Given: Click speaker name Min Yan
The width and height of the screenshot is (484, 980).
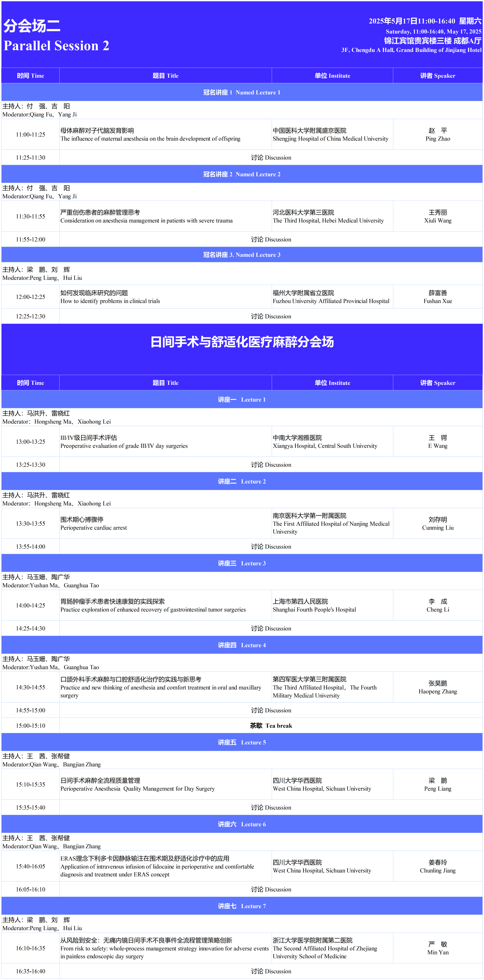Looking at the screenshot, I should tap(438, 952).
